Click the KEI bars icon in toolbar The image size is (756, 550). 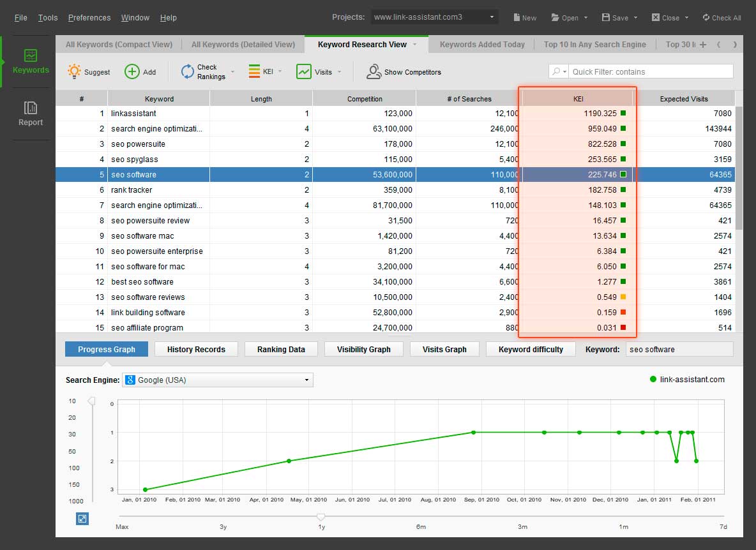pyautogui.click(x=253, y=71)
